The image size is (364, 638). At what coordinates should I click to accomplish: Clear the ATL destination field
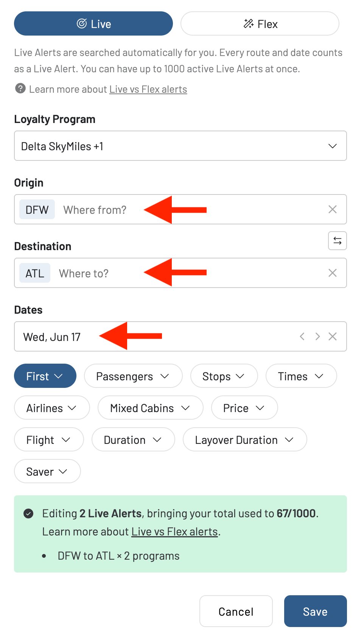(x=332, y=273)
